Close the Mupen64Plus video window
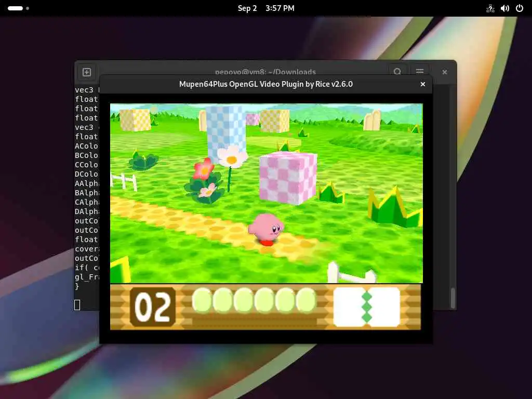 423,84
